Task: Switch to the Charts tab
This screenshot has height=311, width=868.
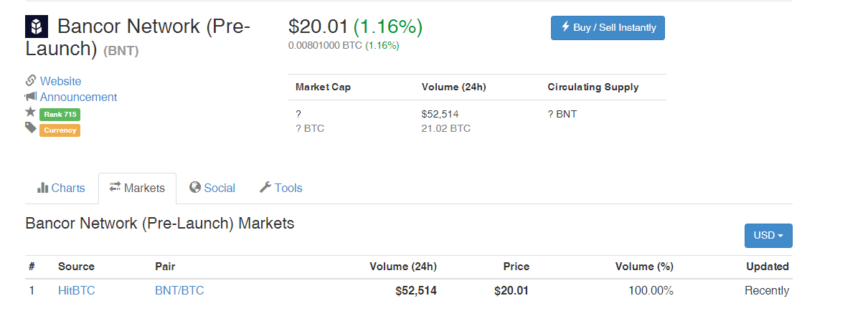Action: [x=61, y=188]
